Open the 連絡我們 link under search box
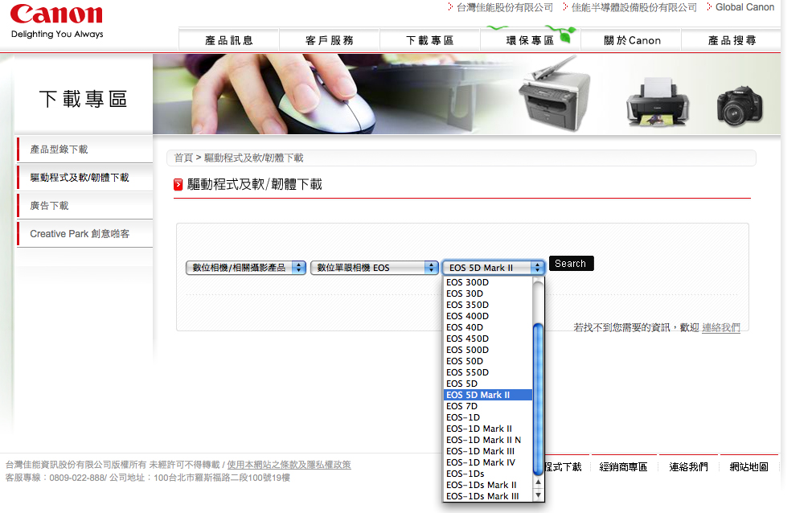 coord(721,327)
